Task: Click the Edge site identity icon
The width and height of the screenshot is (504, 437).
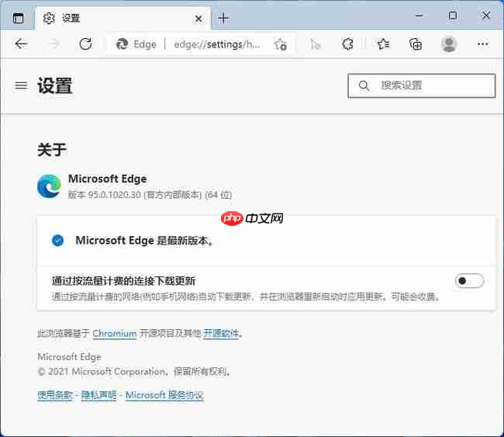Action: pos(122,44)
